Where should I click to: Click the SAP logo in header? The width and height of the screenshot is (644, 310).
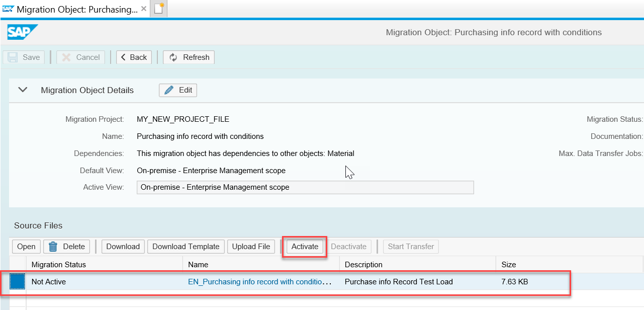[23, 32]
